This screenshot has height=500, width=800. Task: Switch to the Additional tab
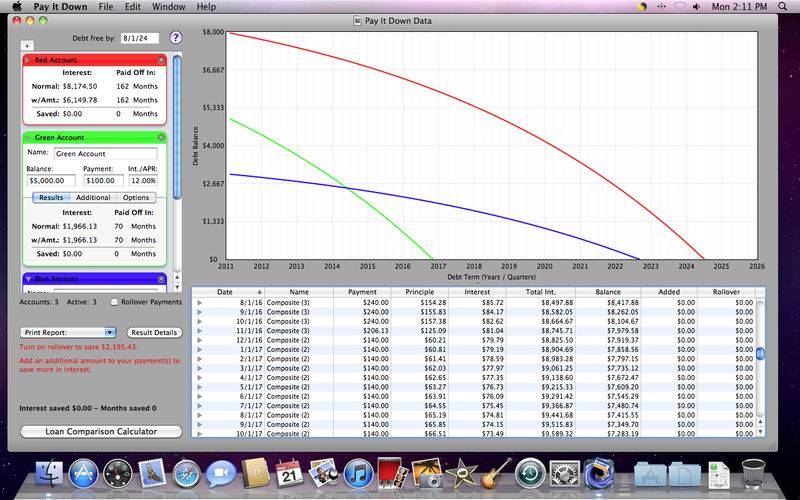coord(93,197)
